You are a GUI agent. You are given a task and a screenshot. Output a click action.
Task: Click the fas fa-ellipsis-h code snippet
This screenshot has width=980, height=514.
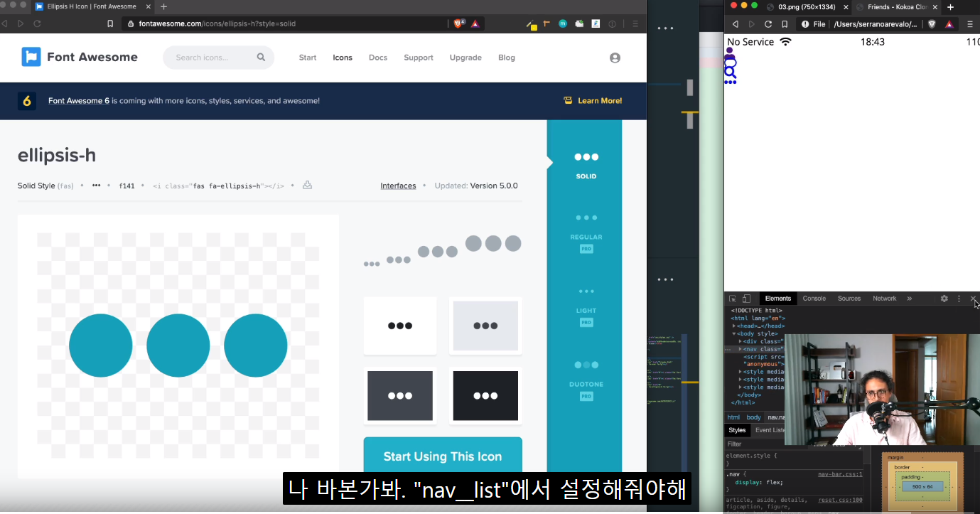tap(218, 186)
